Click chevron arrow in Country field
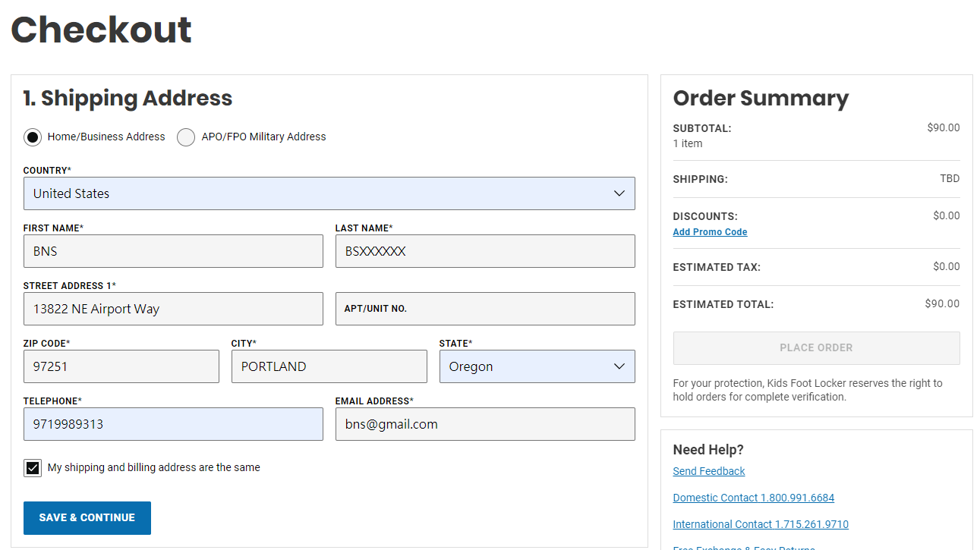Viewport: 980px width, 550px height. pyautogui.click(x=619, y=193)
